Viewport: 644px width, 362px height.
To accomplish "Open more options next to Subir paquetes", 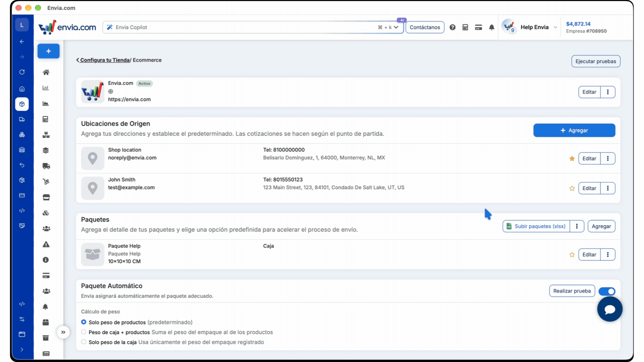I will [x=577, y=226].
